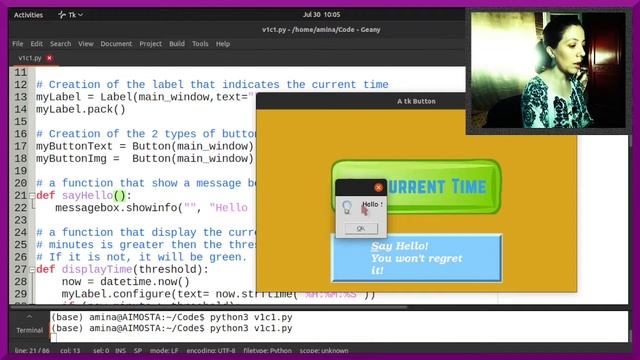This screenshot has width=640, height=360.
Task: Click the terminal input prompt area
Action: 53,338
